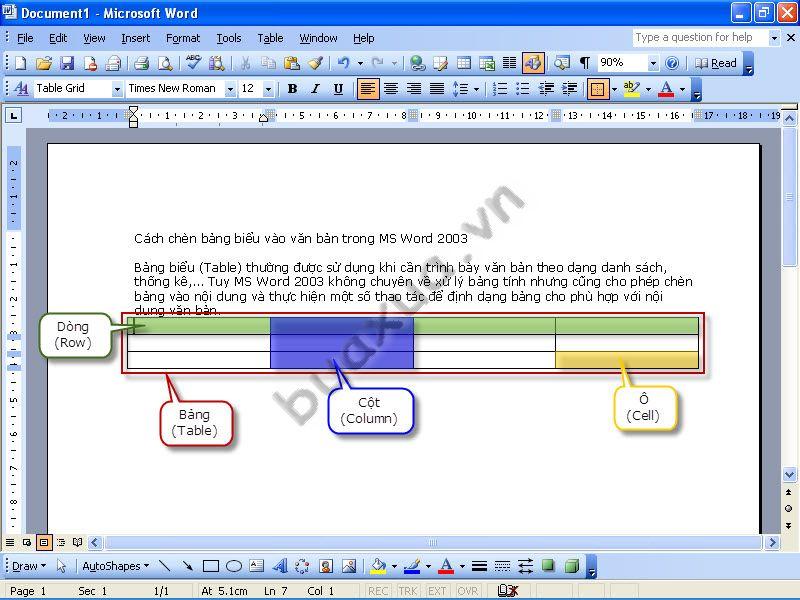
Task: Select the Line drawing tool
Action: click(x=164, y=566)
